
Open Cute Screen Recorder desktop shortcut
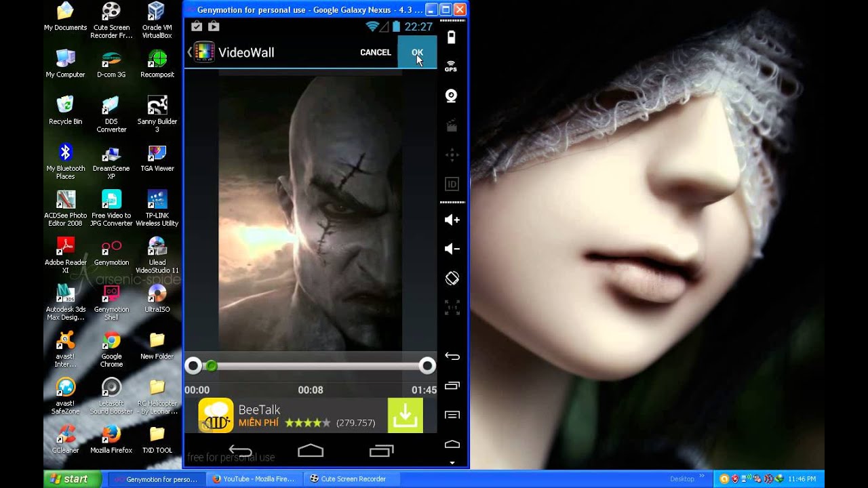[111, 20]
